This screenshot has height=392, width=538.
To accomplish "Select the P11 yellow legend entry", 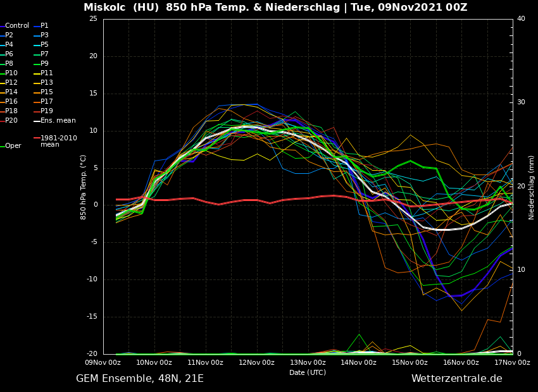I will [47, 73].
